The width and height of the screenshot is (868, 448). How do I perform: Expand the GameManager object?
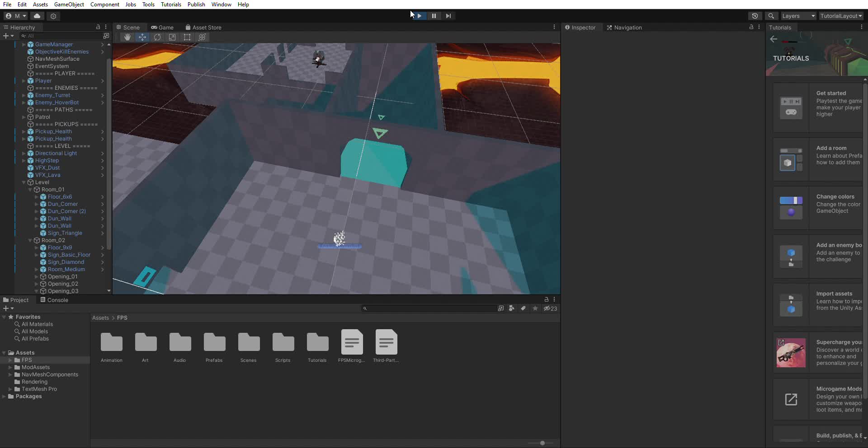[x=24, y=44]
